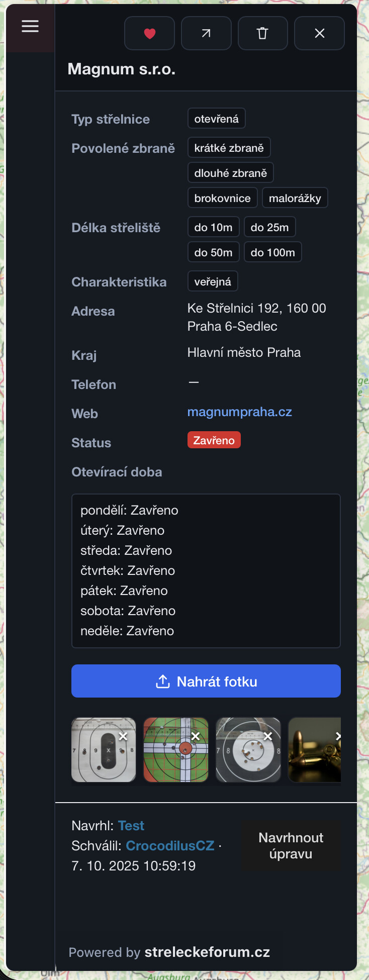This screenshot has height=980, width=369.
Task: Open the Test user profile link
Action: coord(131,826)
